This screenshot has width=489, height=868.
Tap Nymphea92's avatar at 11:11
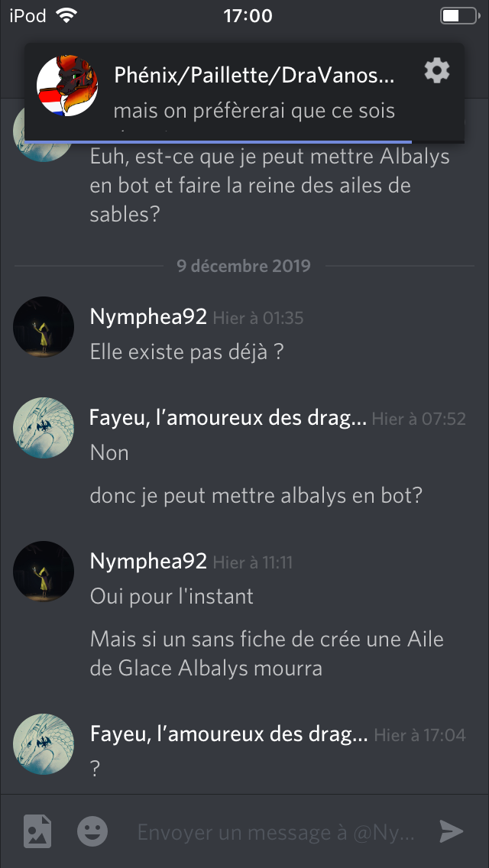pyautogui.click(x=44, y=572)
